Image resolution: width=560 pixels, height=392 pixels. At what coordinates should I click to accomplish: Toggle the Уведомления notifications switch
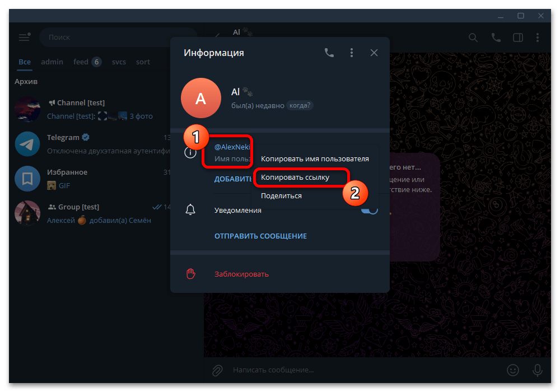tap(369, 210)
